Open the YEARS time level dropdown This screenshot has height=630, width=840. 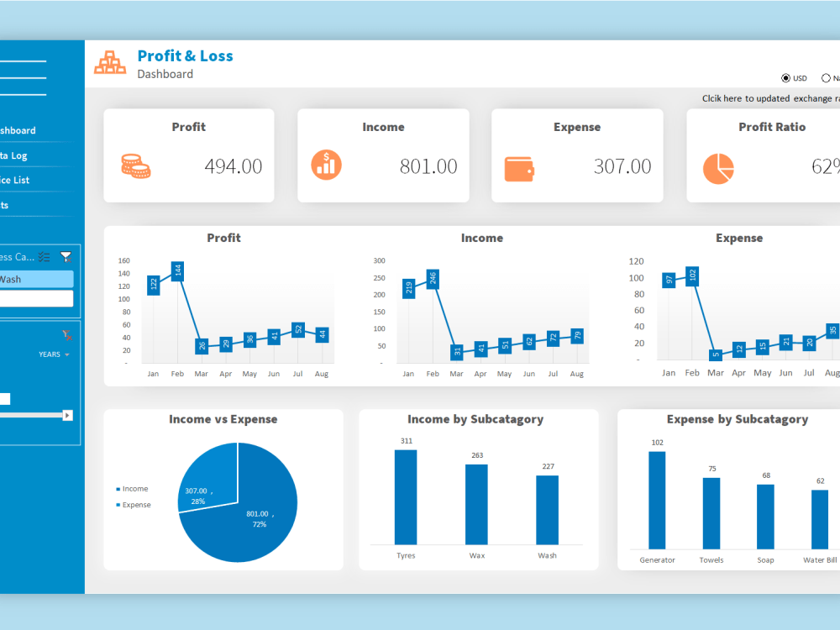[54, 354]
